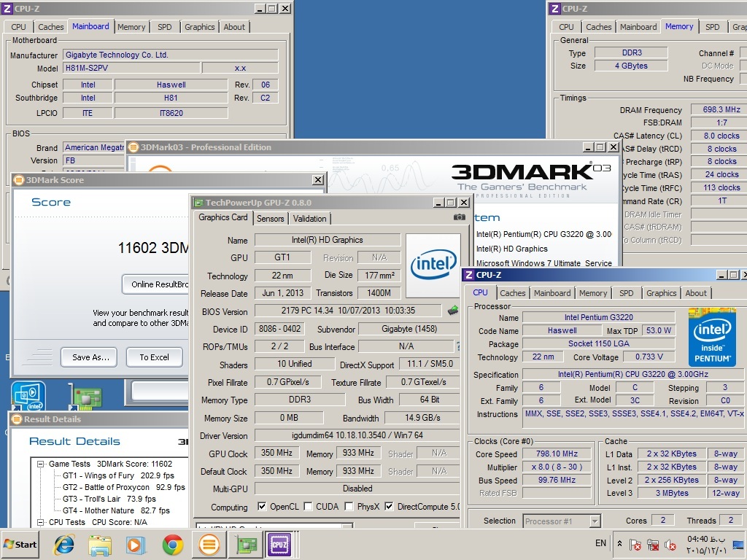This screenshot has height=560, width=747.
Task: Select GT1 - Wings of Fury result row
Action: 118,475
